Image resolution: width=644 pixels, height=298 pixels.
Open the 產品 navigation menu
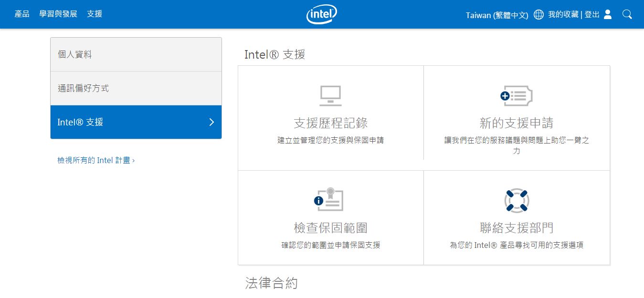click(21, 14)
